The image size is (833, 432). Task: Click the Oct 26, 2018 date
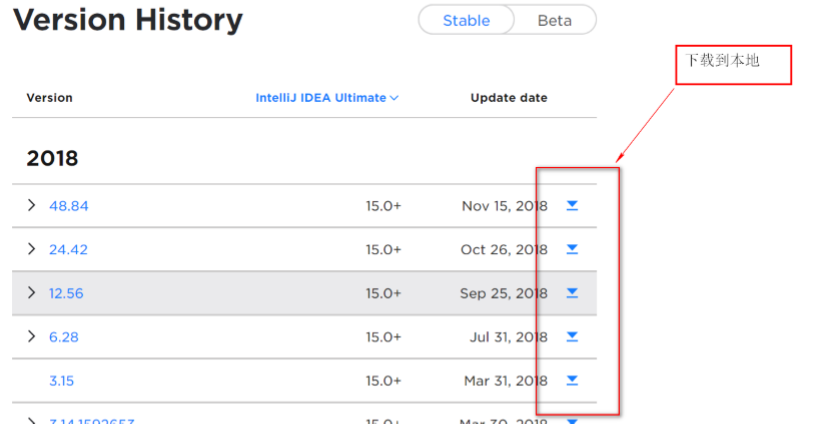coord(504,250)
